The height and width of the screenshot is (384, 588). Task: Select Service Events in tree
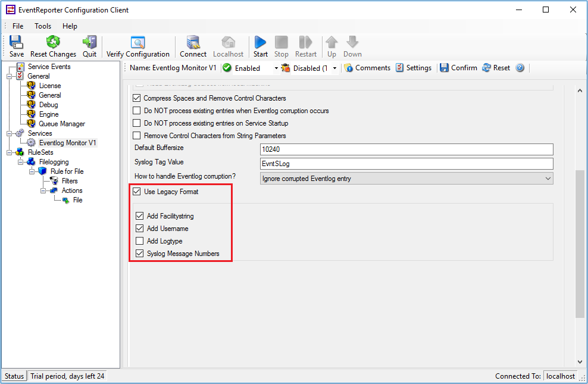[49, 67]
